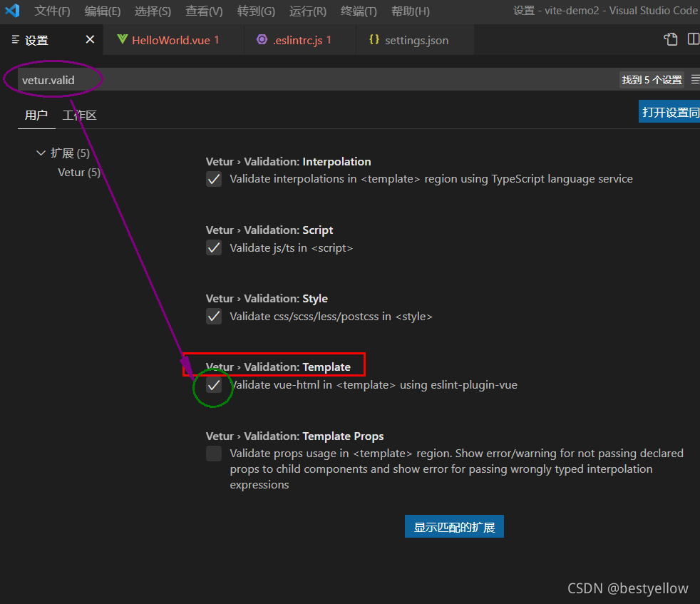Click 'Validate props usage in <template>' description
Screen dimensions: 700x604
pos(456,469)
